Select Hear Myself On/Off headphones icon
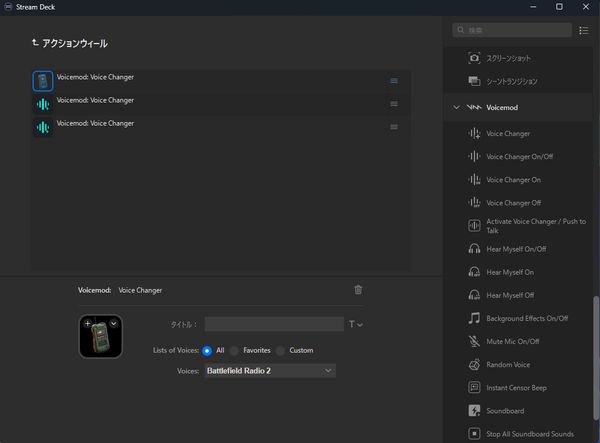 [x=474, y=249]
